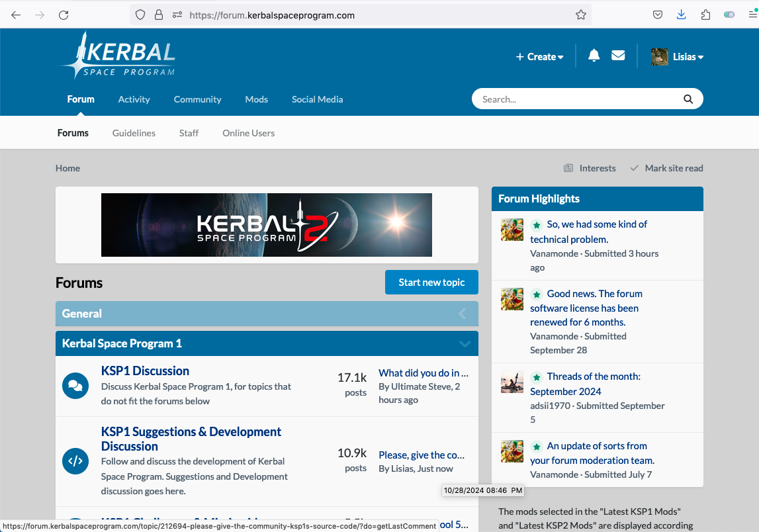Viewport: 759px width, 532px height.
Task: Click the Interests newspaper icon
Action: 568,168
